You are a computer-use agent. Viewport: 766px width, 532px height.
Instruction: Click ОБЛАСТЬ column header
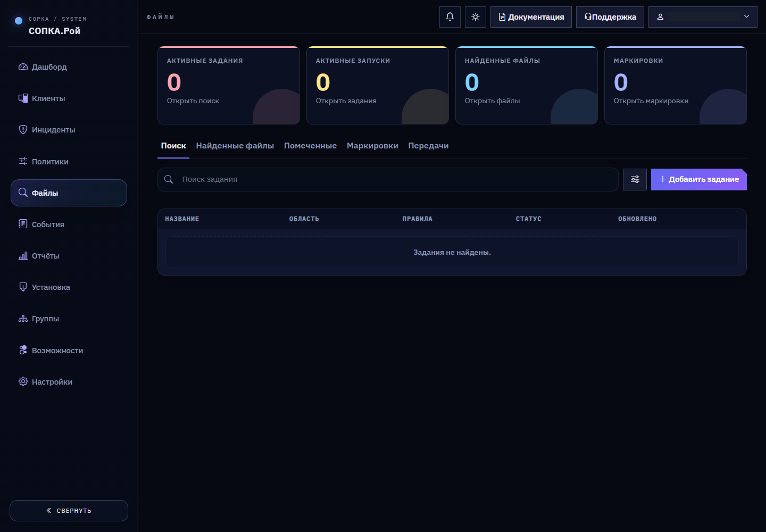304,219
